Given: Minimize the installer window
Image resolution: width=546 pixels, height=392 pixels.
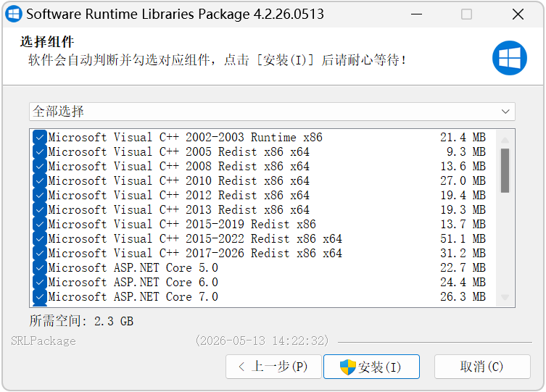Looking at the screenshot, I should [x=416, y=14].
